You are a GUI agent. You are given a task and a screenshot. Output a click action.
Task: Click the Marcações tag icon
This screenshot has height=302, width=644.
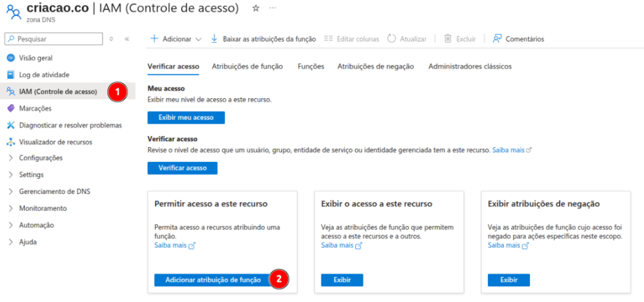[x=11, y=108]
